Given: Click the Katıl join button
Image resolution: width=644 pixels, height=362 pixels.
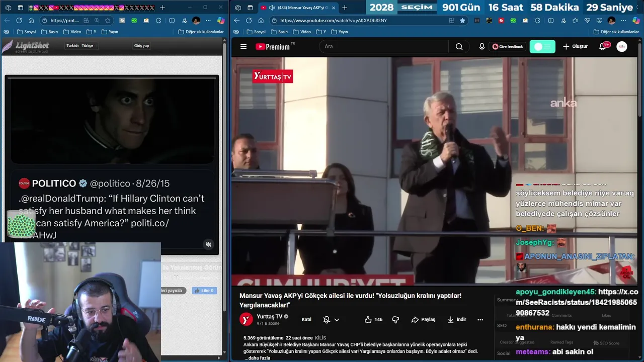Looking at the screenshot, I should (306, 320).
